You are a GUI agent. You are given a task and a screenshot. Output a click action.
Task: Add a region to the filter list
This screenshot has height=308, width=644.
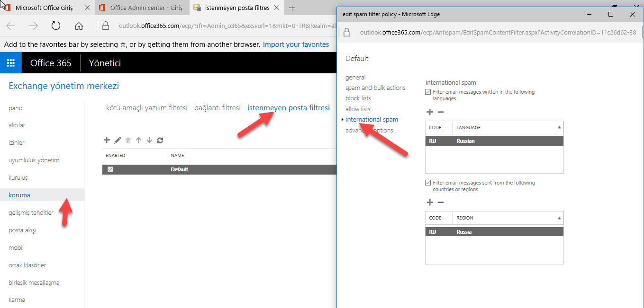(430, 202)
